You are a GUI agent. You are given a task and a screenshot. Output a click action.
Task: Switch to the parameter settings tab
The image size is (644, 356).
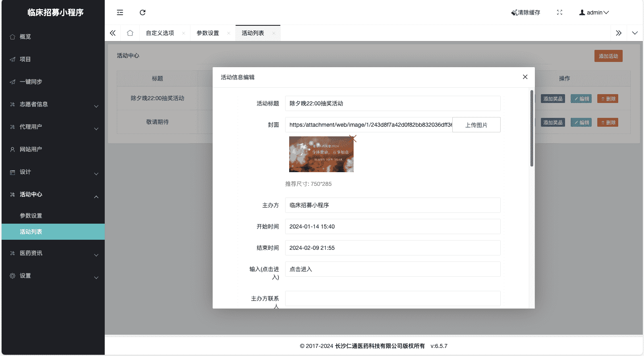pyautogui.click(x=208, y=33)
